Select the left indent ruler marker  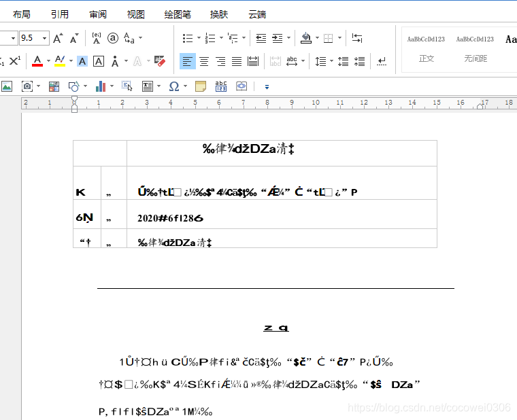point(75,109)
